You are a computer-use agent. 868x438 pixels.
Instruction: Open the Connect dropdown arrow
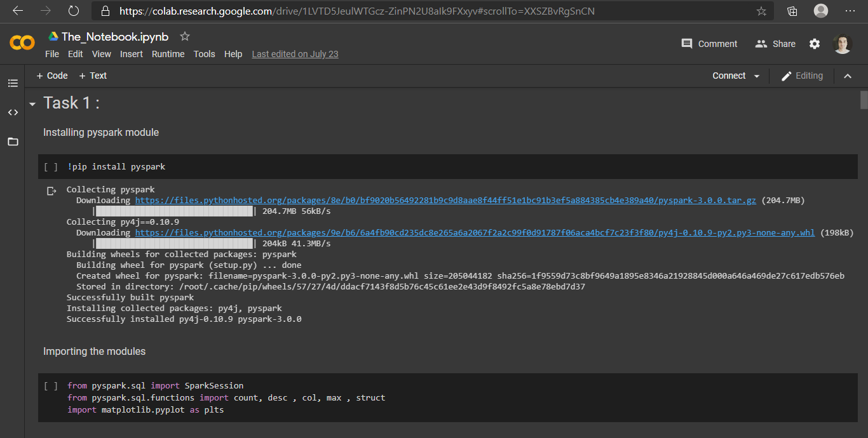coord(756,76)
